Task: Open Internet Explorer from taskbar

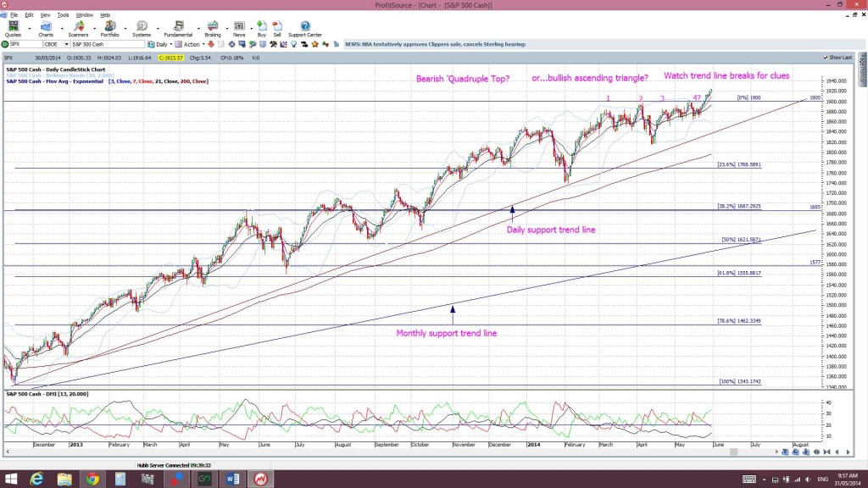Action: pyautogui.click(x=36, y=479)
